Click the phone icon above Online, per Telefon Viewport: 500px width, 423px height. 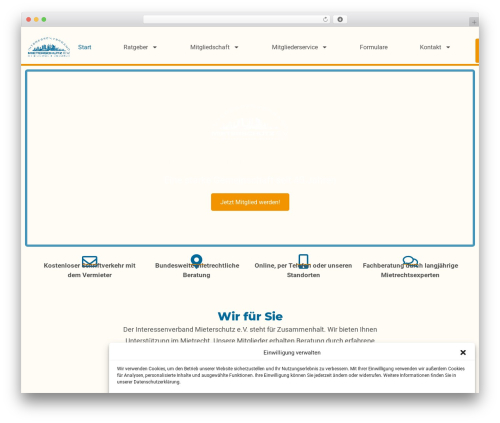coord(303,261)
